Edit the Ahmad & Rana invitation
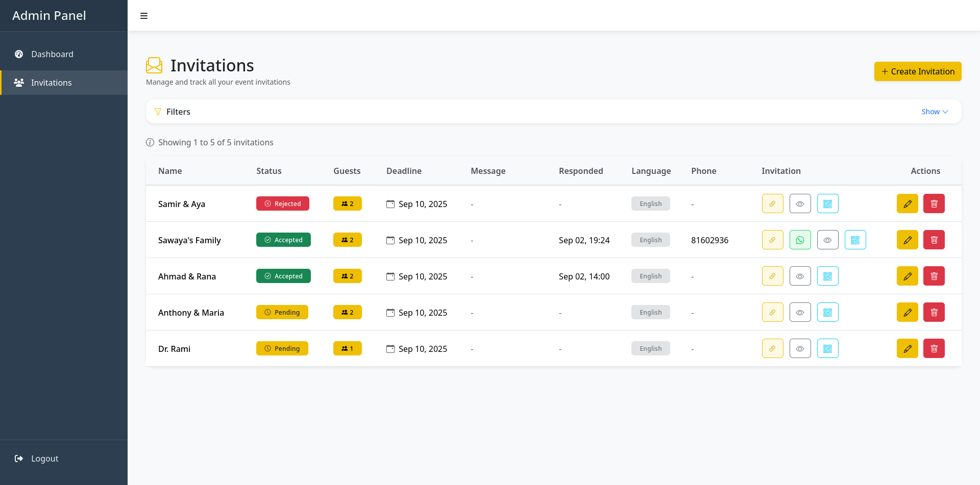This screenshot has width=980, height=485. tap(907, 276)
